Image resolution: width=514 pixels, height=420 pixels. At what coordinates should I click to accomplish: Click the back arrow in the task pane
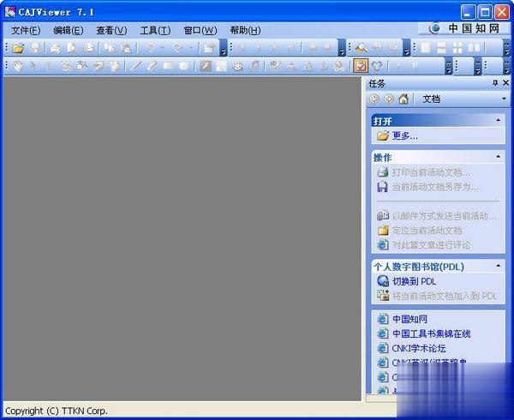click(374, 99)
